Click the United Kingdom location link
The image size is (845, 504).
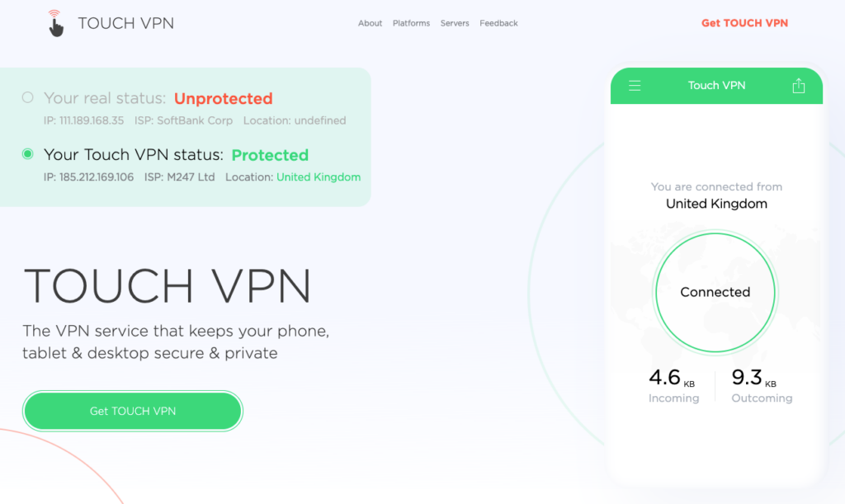coord(319,177)
